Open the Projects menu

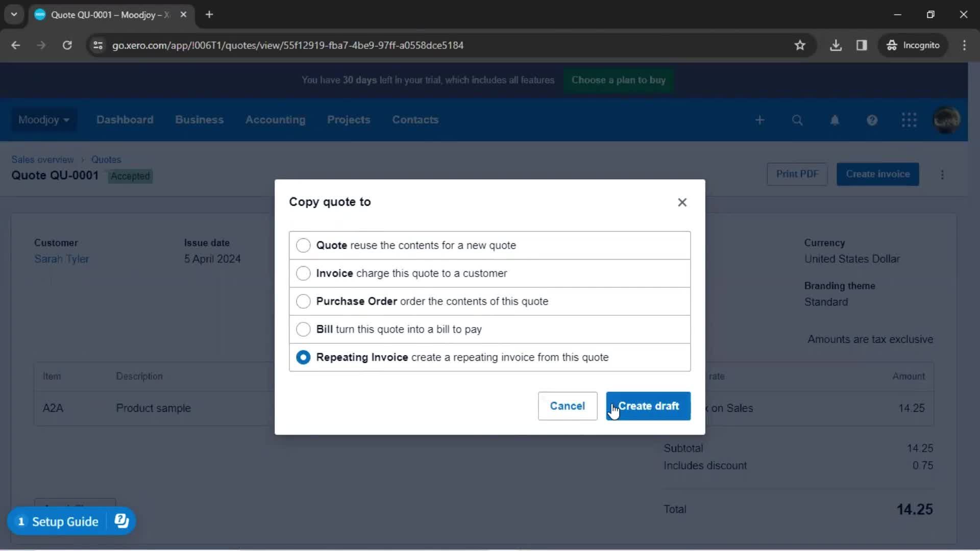click(x=349, y=120)
